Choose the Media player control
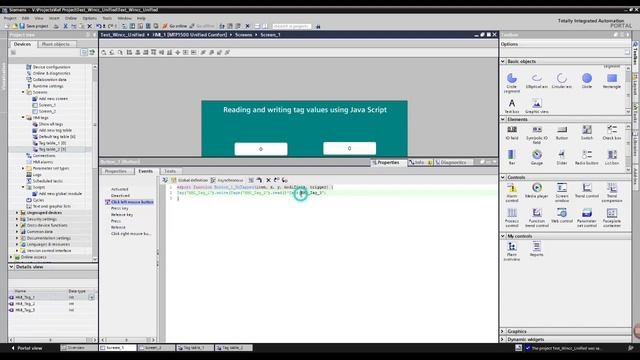Viewport: 640px width, 360px height. pos(536,191)
